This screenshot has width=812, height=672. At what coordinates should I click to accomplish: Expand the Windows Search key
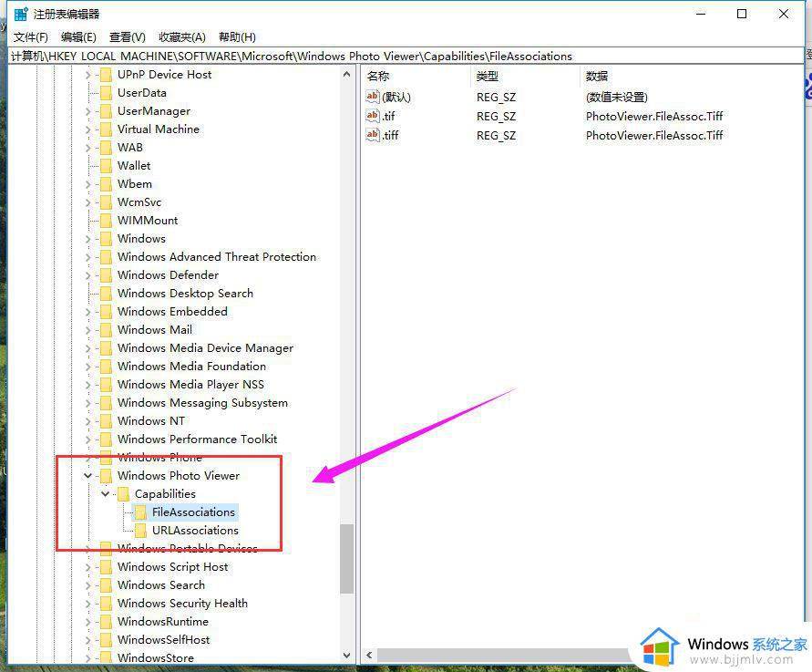[88, 585]
